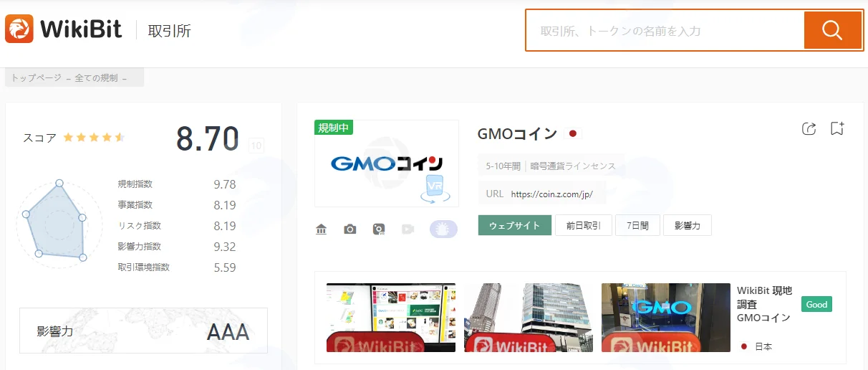The image size is (868, 370).
Task: Open 全ての規制 breadcrumb link
Action: [x=96, y=78]
